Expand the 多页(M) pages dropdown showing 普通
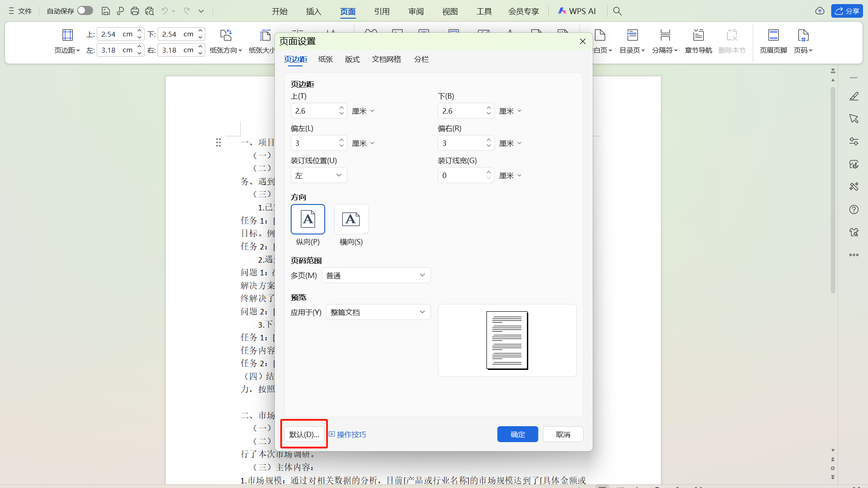This screenshot has width=868, height=488. 376,275
